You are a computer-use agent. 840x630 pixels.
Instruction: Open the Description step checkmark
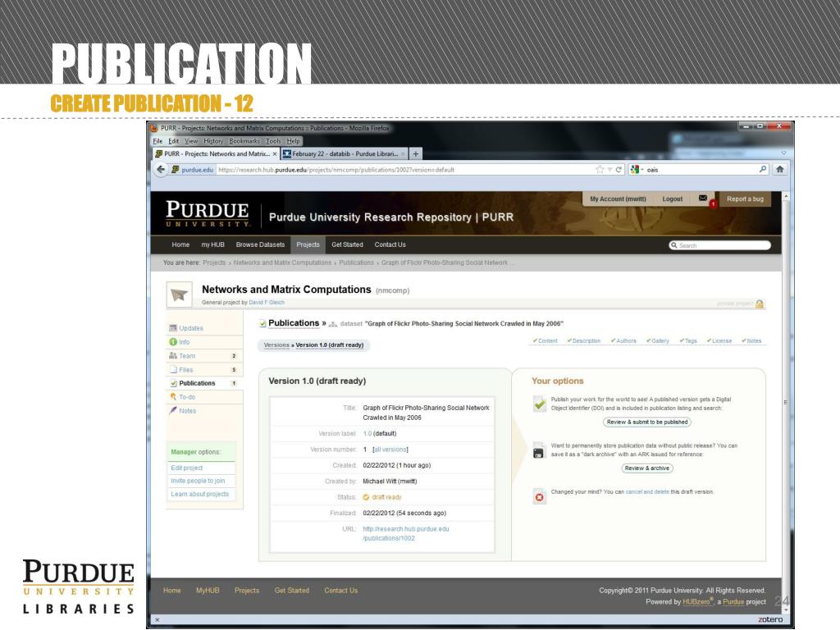[x=584, y=340]
